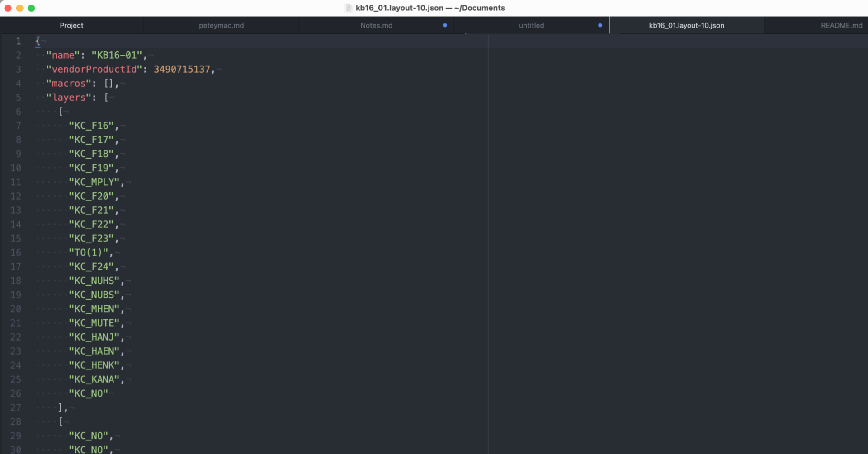Click inside the empty right editor pane
The image size is (868, 454).
[x=678, y=226]
